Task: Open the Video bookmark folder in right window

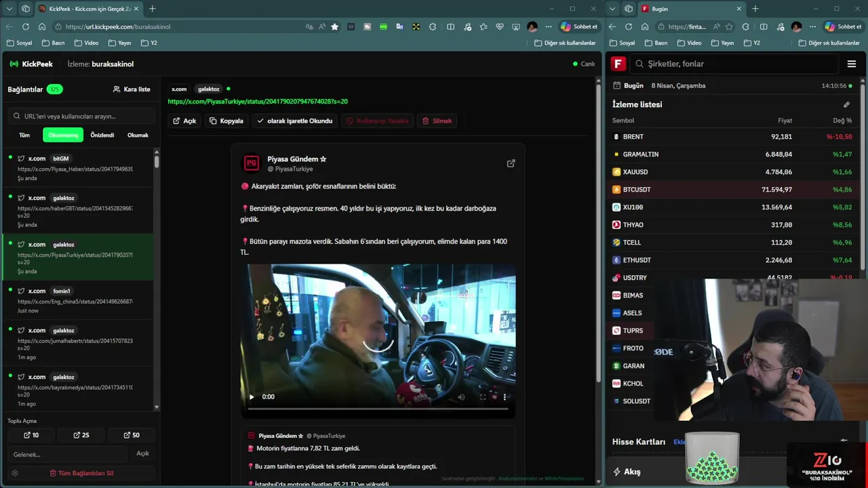Action: [690, 43]
